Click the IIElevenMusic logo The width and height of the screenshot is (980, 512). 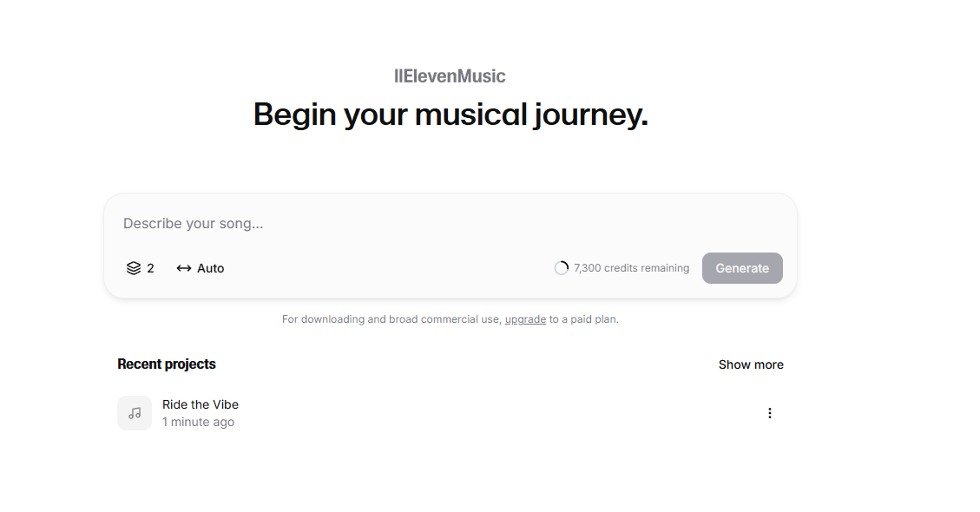pos(450,76)
